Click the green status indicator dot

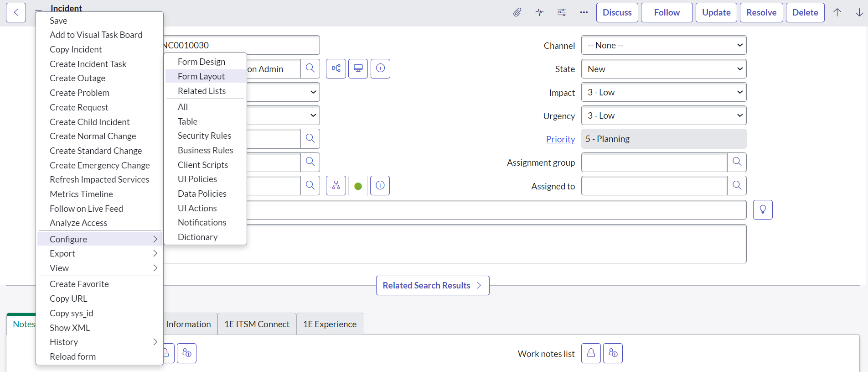358,186
